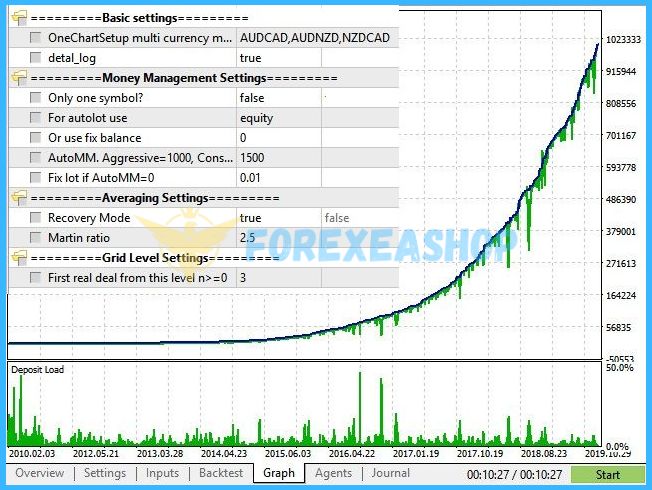Click the Basic settings folder icon
Image resolution: width=652 pixels, height=490 pixels.
pos(19,18)
